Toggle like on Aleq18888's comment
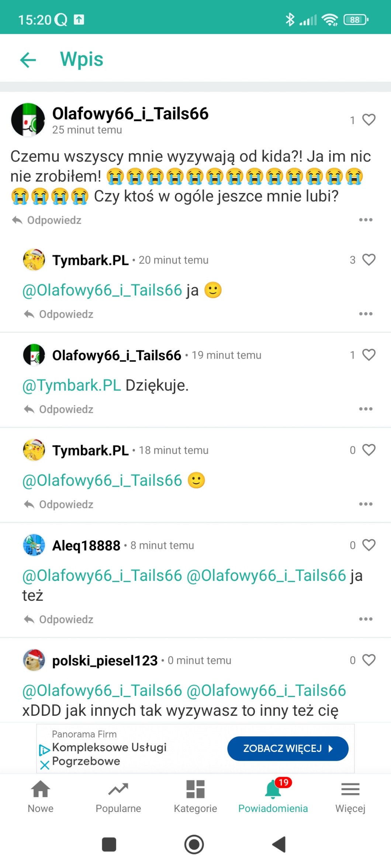The height and width of the screenshot is (868, 391). click(368, 545)
